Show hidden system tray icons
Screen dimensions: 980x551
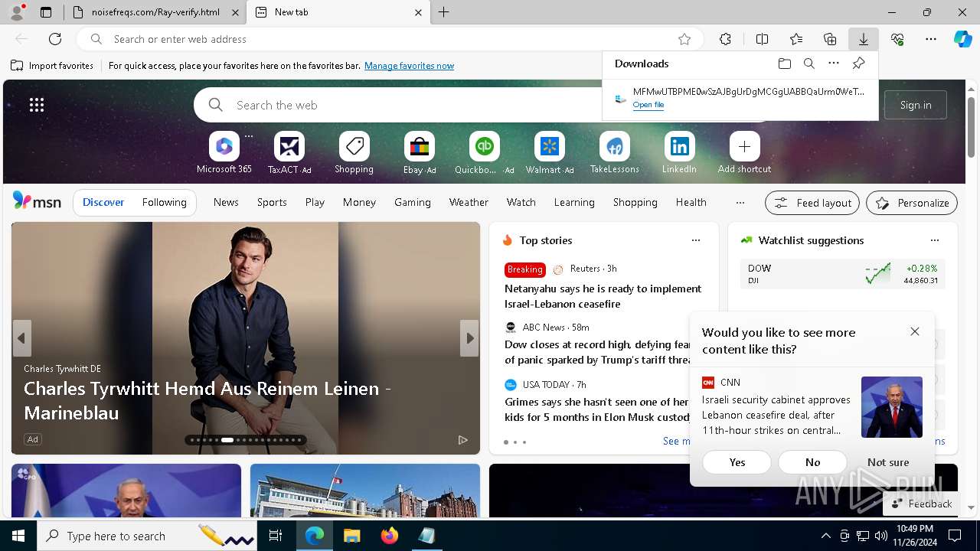coord(825,536)
